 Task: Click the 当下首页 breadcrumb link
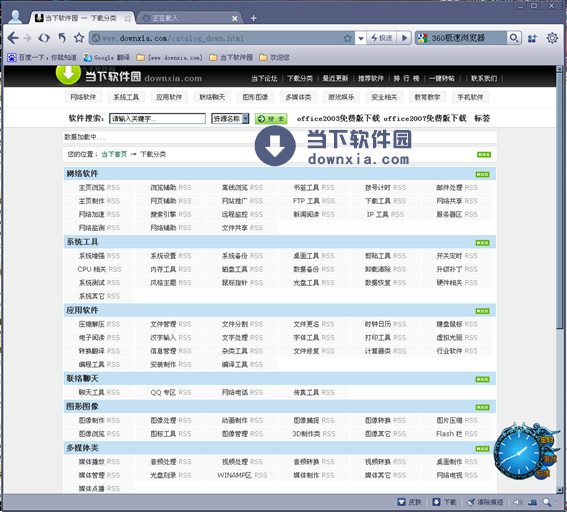click(x=114, y=154)
